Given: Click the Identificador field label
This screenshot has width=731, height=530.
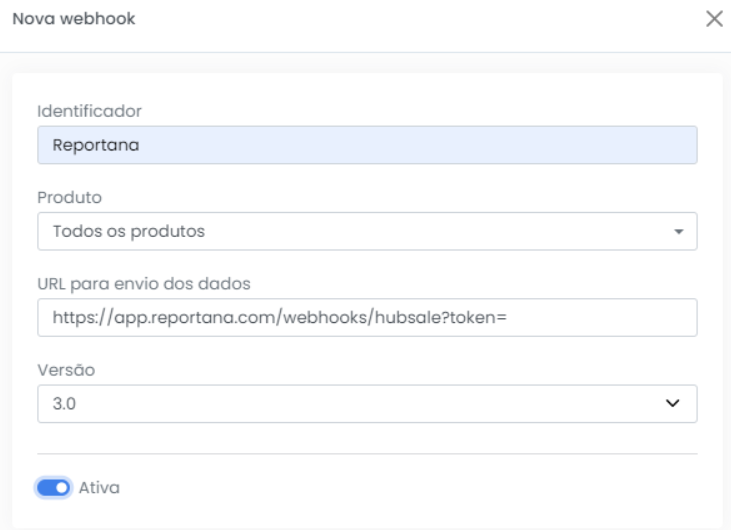Looking at the screenshot, I should coord(90,111).
